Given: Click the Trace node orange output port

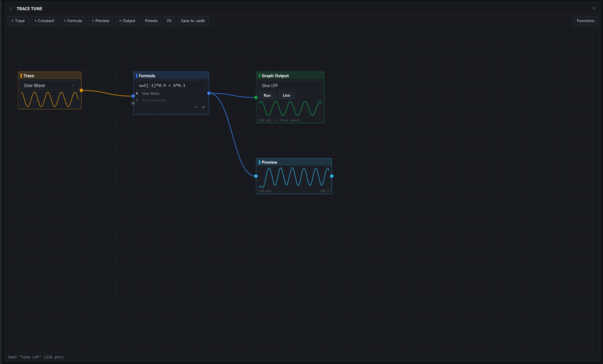Looking at the screenshot, I should (81, 90).
